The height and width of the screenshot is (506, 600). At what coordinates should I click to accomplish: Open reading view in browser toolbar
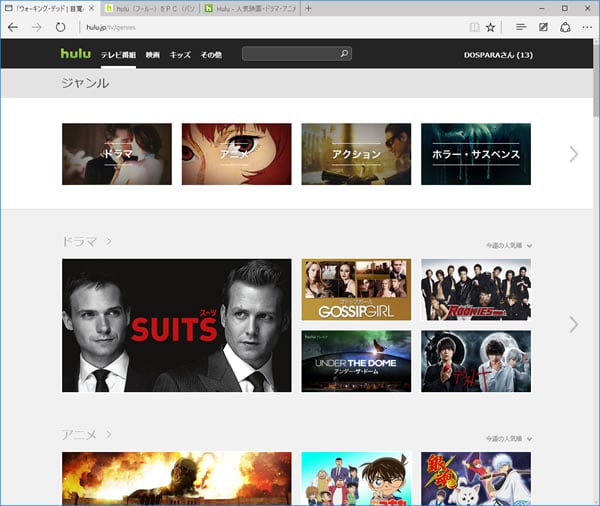(474, 27)
